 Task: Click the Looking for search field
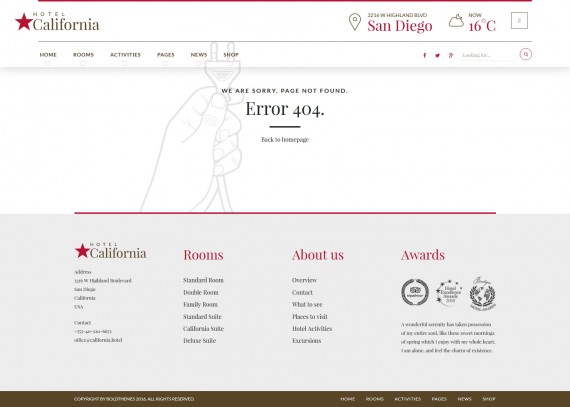click(487, 55)
